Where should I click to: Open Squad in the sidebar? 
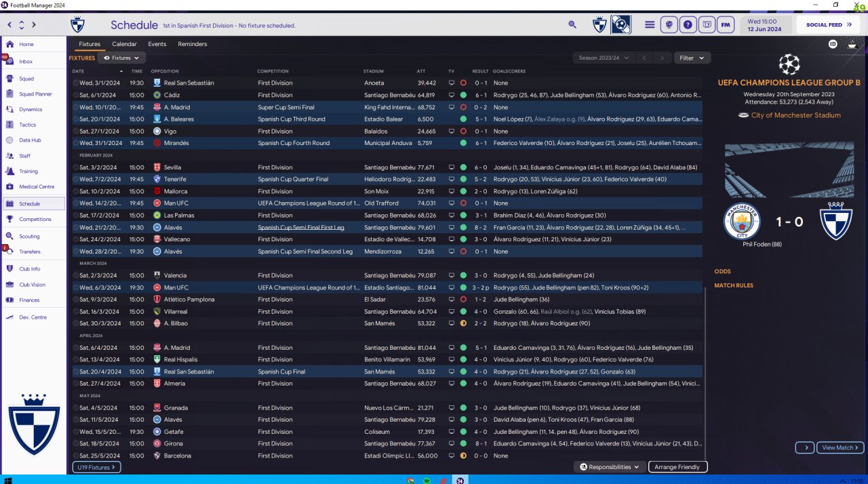(x=33, y=79)
